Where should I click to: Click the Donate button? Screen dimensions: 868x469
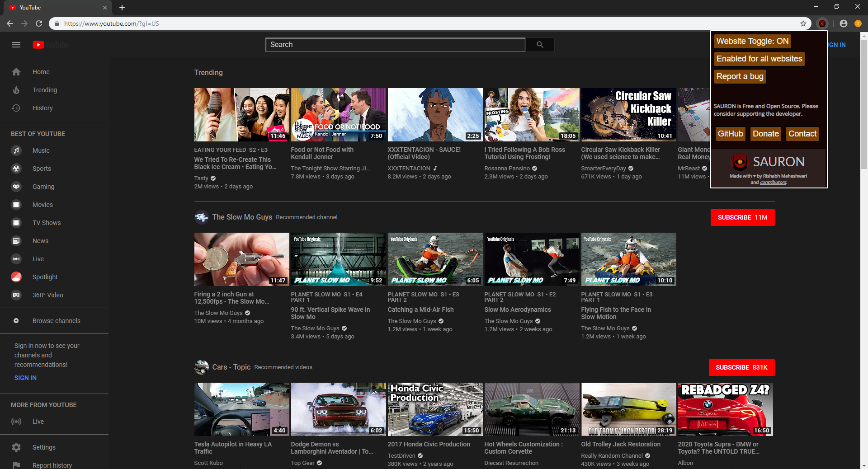(766, 134)
